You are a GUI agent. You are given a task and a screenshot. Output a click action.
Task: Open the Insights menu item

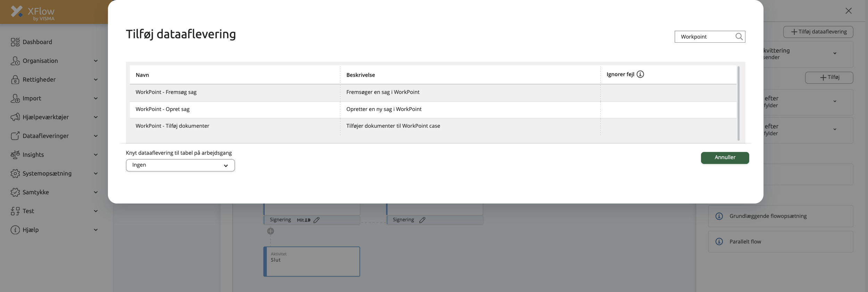click(33, 155)
